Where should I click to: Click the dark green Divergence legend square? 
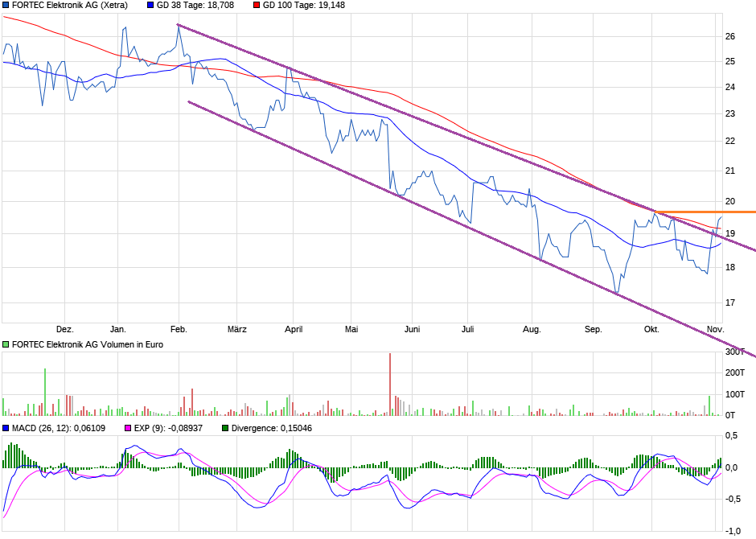click(225, 428)
